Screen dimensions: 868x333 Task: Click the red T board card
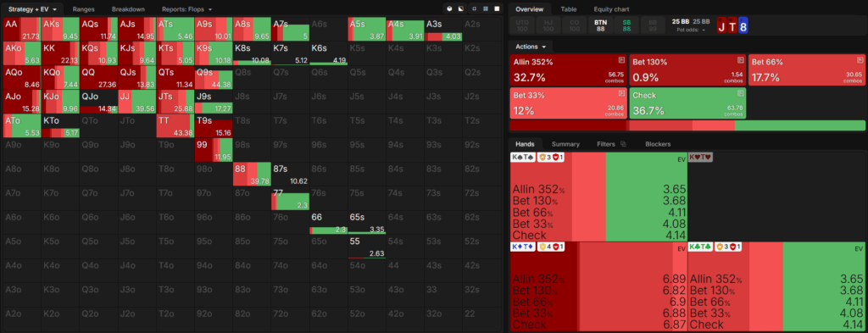732,25
